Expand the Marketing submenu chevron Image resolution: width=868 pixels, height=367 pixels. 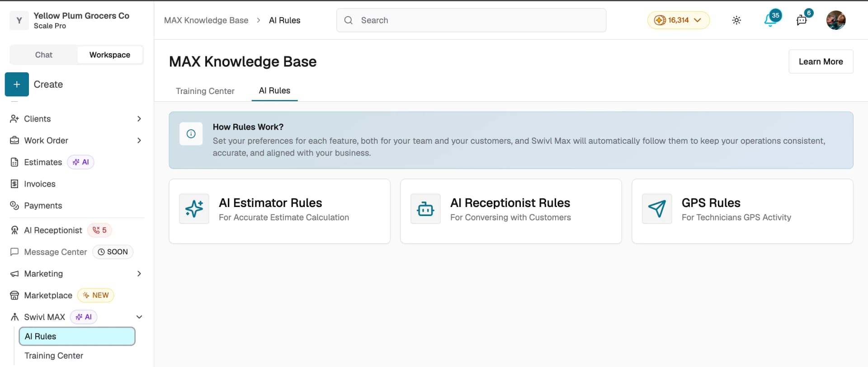click(x=139, y=274)
